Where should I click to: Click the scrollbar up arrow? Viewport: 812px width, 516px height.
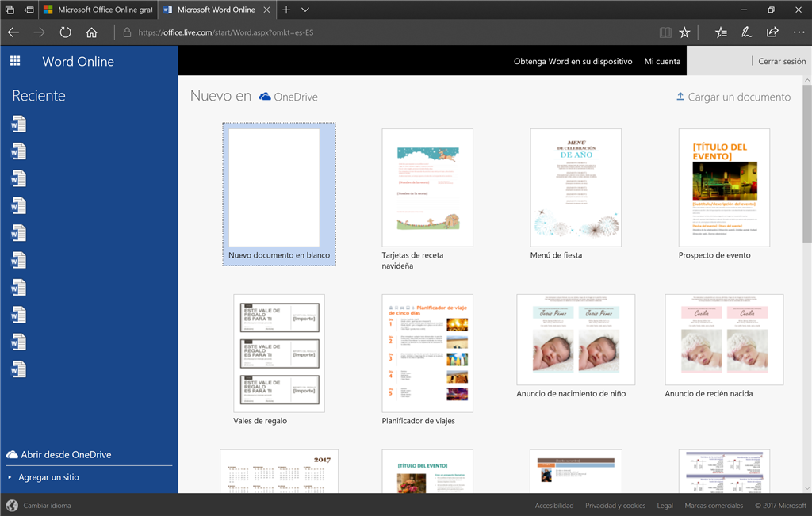[x=806, y=80]
